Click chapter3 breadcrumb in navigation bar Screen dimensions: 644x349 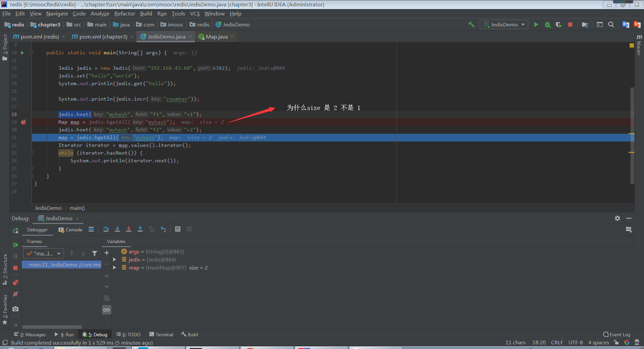tap(45, 24)
